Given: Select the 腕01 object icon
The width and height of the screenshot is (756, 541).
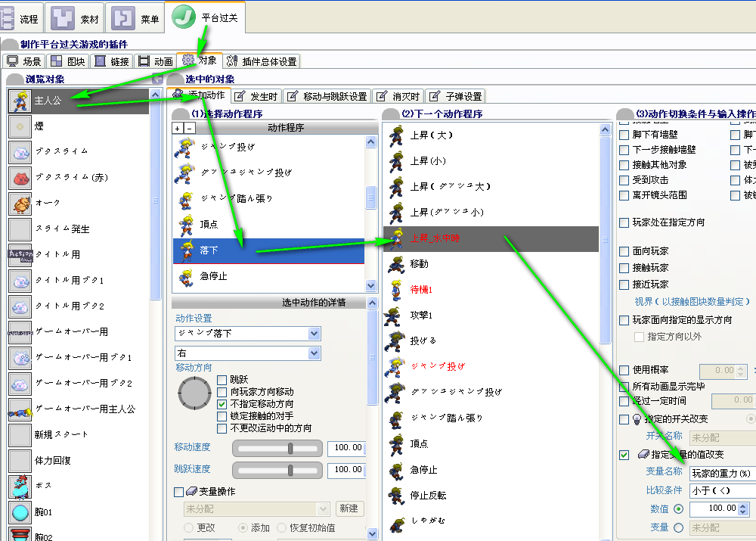Looking at the screenshot, I should tap(20, 512).
